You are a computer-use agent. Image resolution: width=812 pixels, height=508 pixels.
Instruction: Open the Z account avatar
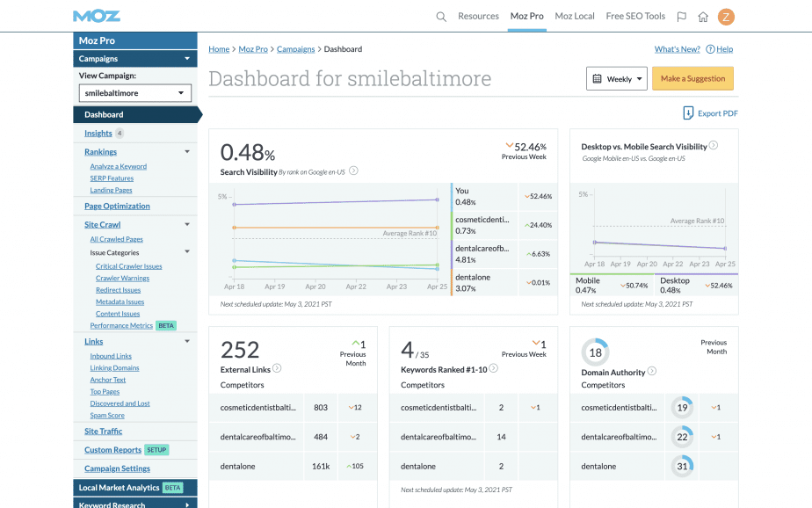[726, 16]
